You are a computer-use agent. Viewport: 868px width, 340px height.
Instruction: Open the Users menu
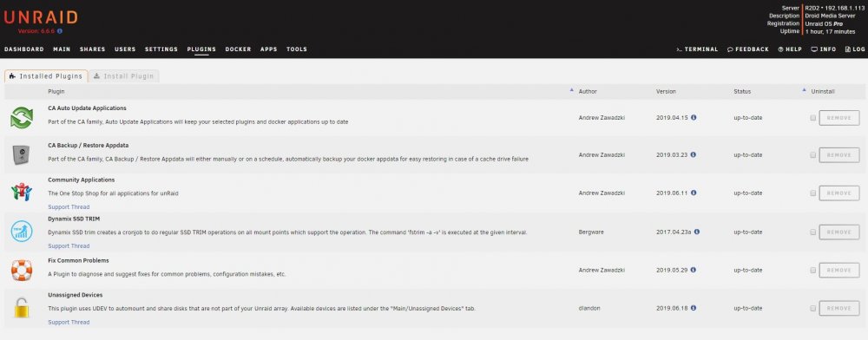point(125,49)
